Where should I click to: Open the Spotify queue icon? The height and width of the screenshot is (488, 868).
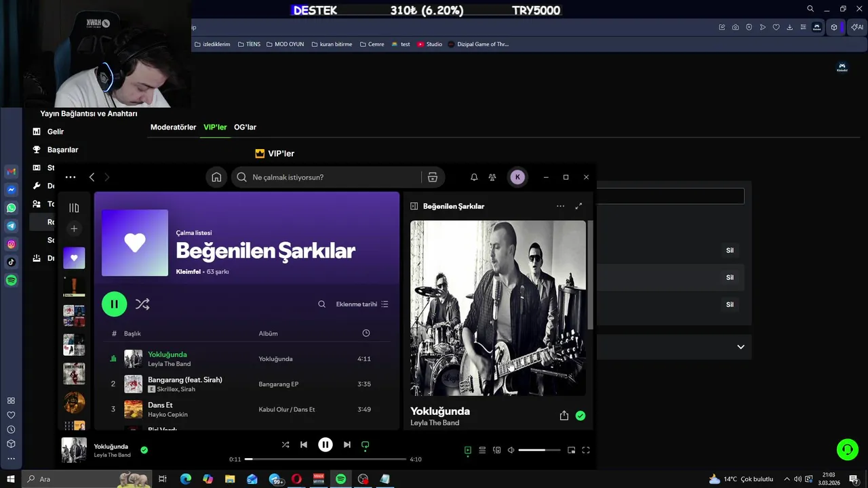[x=482, y=450]
